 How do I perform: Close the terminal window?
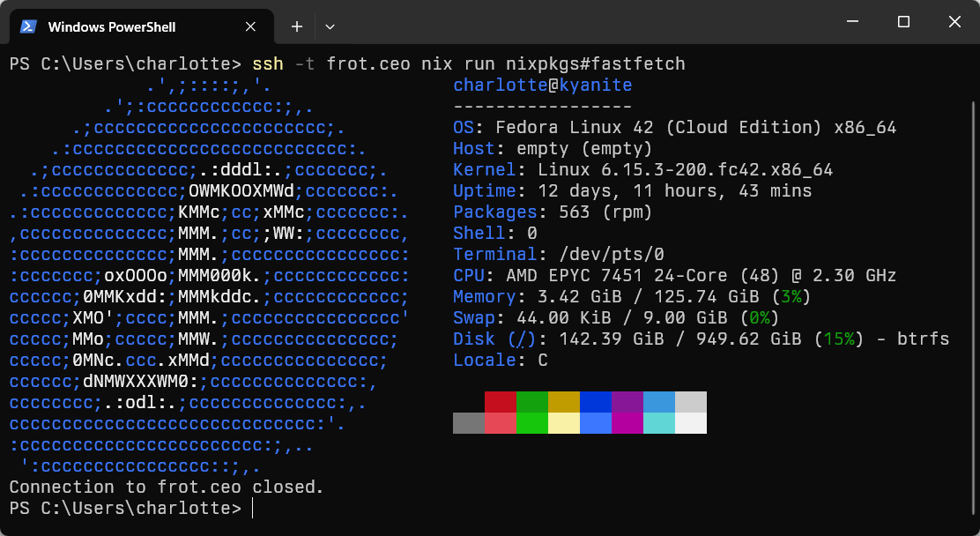click(x=954, y=22)
